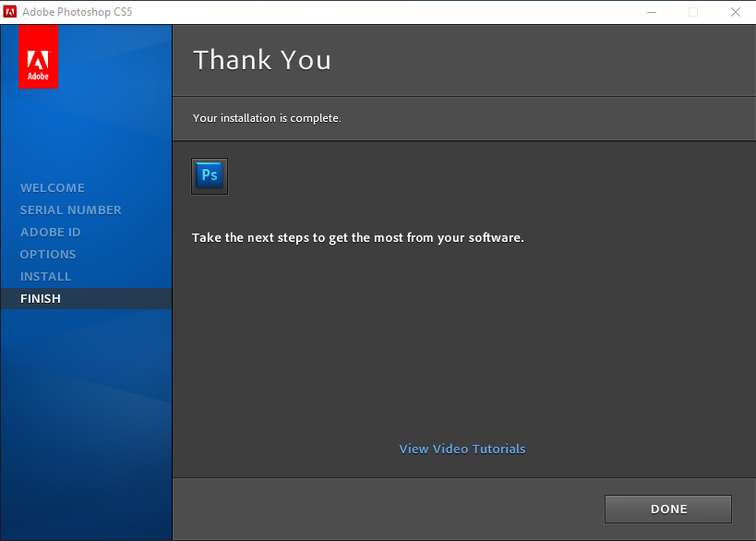The image size is (756, 541).
Task: Click the Photoshop Ps product icon
Action: (210, 176)
